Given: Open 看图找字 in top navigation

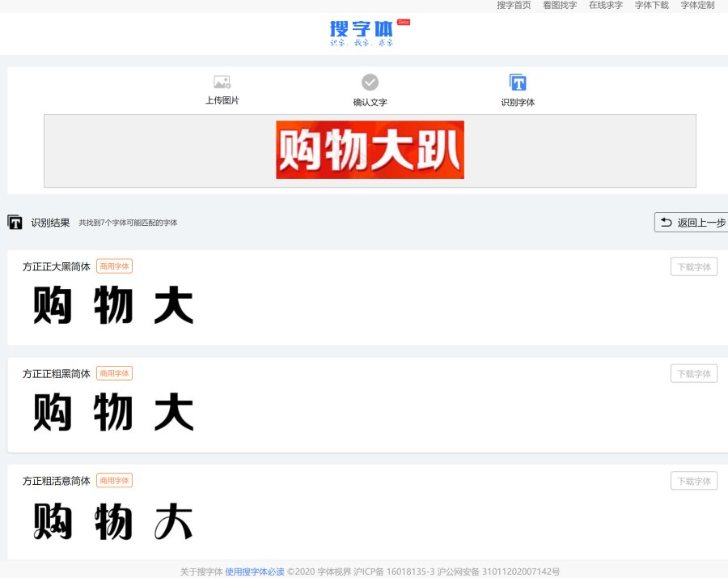Looking at the screenshot, I should 560,5.
